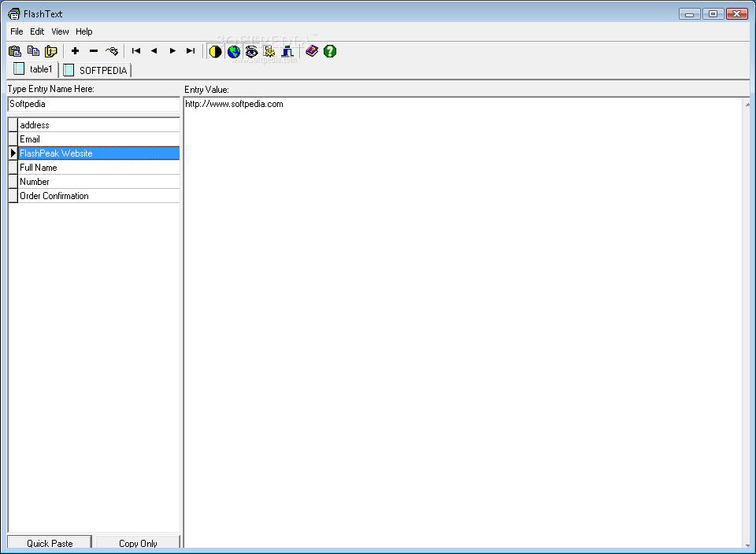
Task: Go to previous entry
Action: 154,51
